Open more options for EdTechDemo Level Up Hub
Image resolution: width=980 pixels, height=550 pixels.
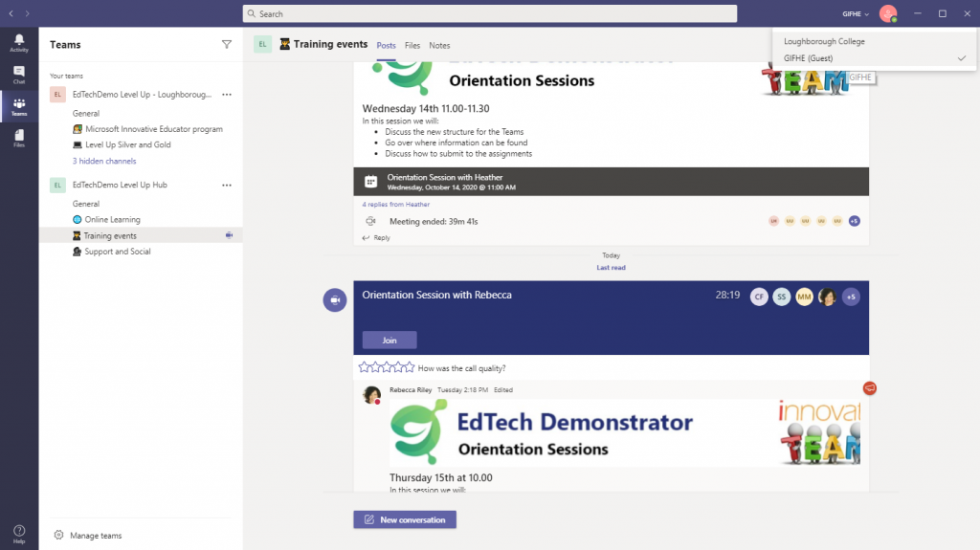pos(227,185)
